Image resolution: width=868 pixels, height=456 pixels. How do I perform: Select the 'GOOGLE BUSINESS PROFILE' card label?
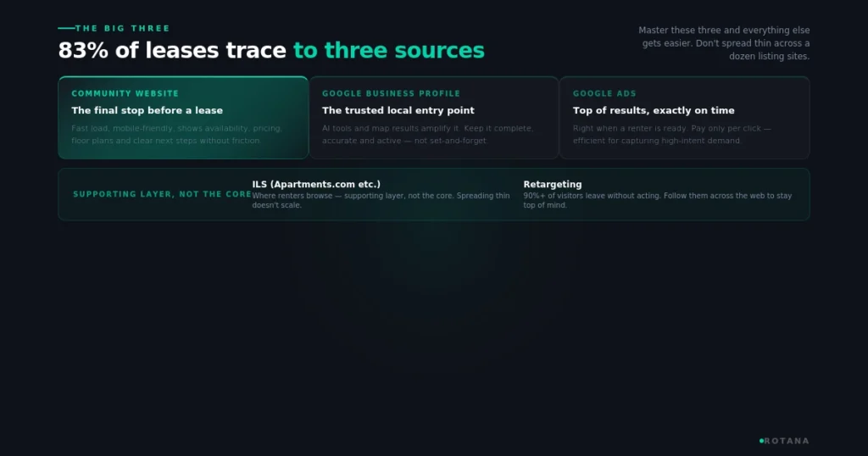click(392, 93)
